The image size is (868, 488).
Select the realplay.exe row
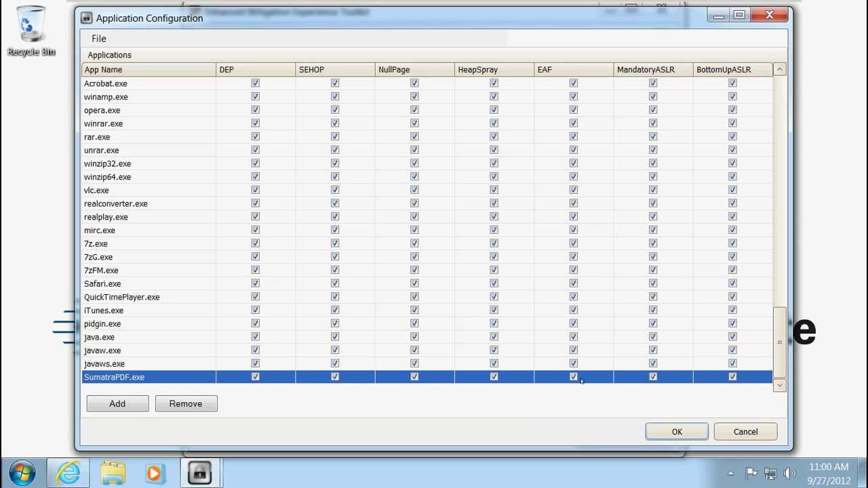click(x=427, y=217)
